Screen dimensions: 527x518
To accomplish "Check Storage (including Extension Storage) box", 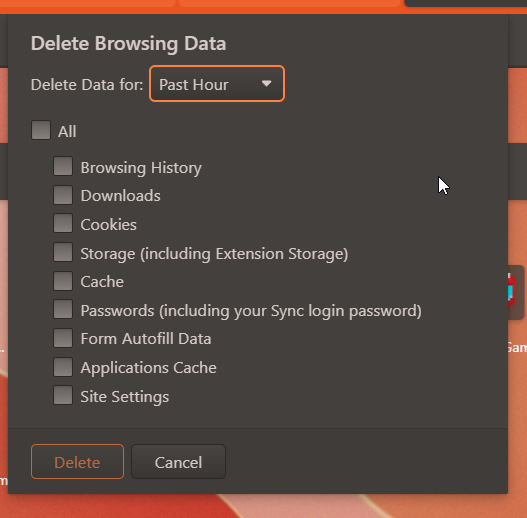I will [63, 252].
